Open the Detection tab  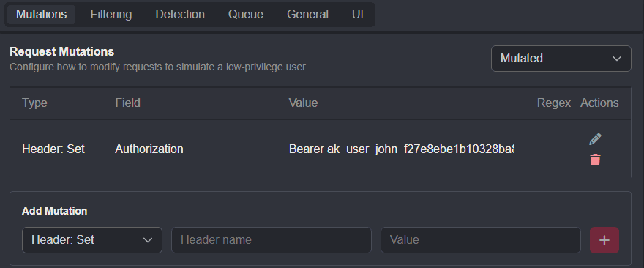pos(180,15)
